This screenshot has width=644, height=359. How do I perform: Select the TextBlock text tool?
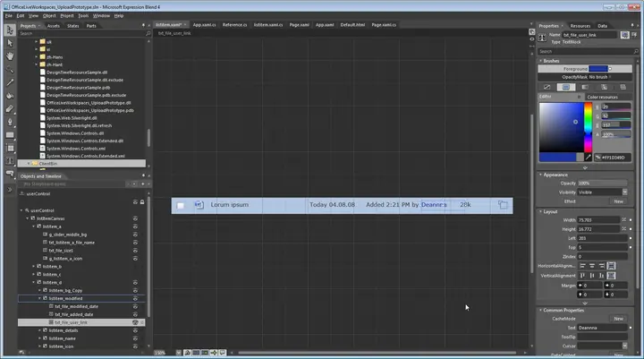10,161
